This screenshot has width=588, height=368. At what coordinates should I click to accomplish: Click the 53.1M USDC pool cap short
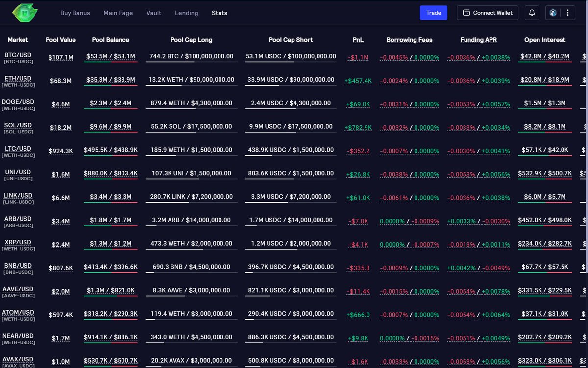(x=291, y=57)
